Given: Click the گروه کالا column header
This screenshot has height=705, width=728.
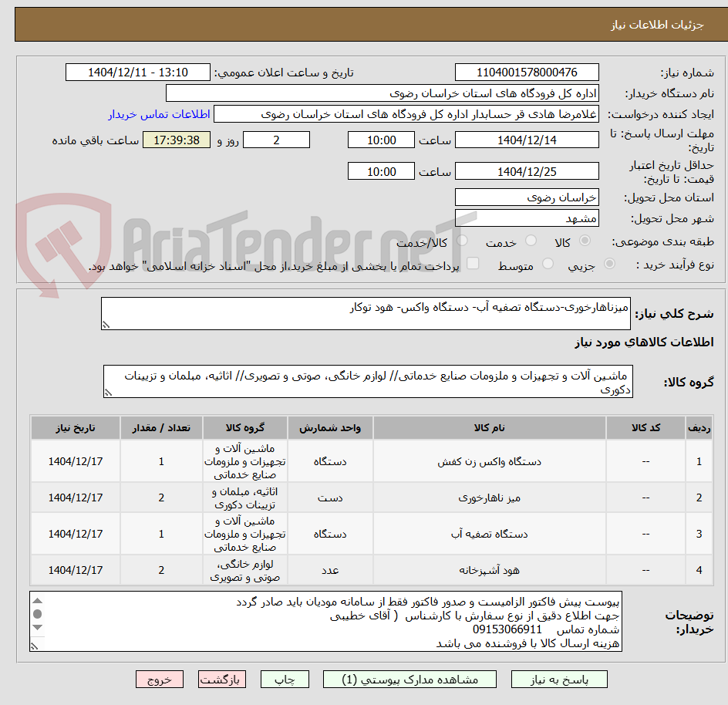Looking at the screenshot, I should pyautogui.click(x=245, y=428).
